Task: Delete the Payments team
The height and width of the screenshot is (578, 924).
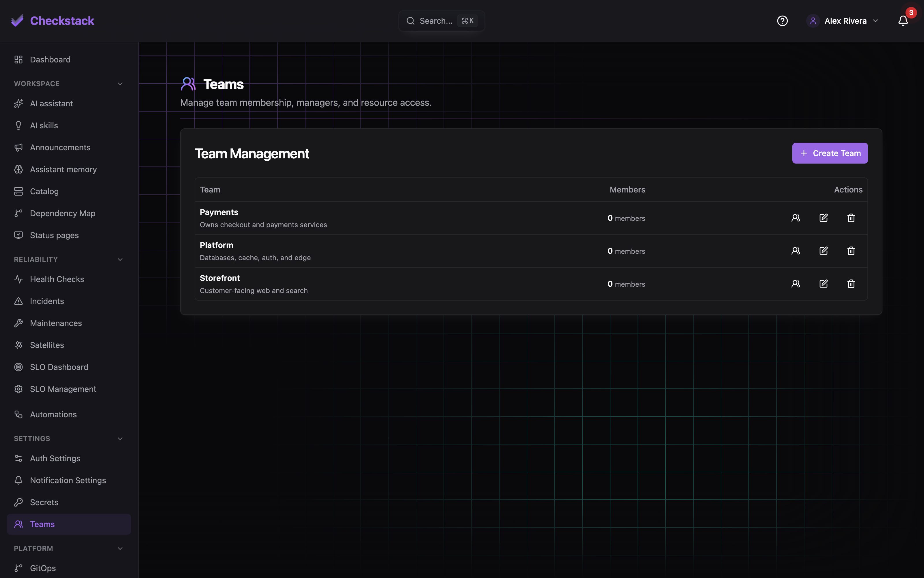Action: coord(851,218)
